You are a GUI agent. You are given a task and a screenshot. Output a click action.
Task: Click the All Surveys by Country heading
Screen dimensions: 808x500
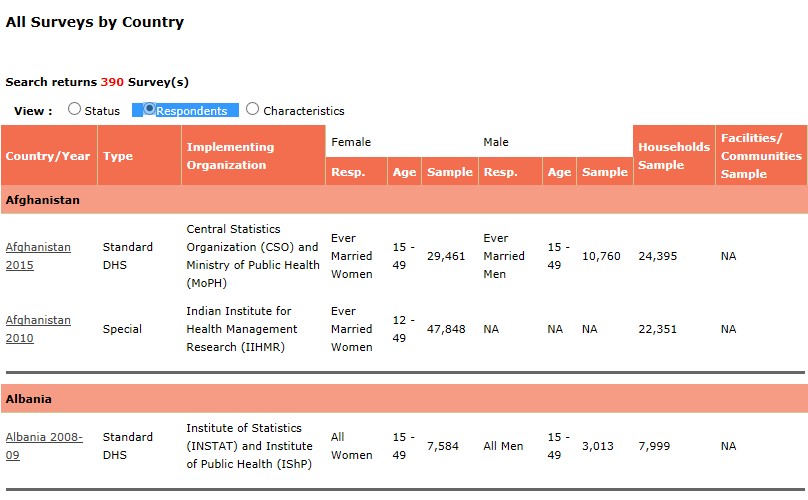95,22
